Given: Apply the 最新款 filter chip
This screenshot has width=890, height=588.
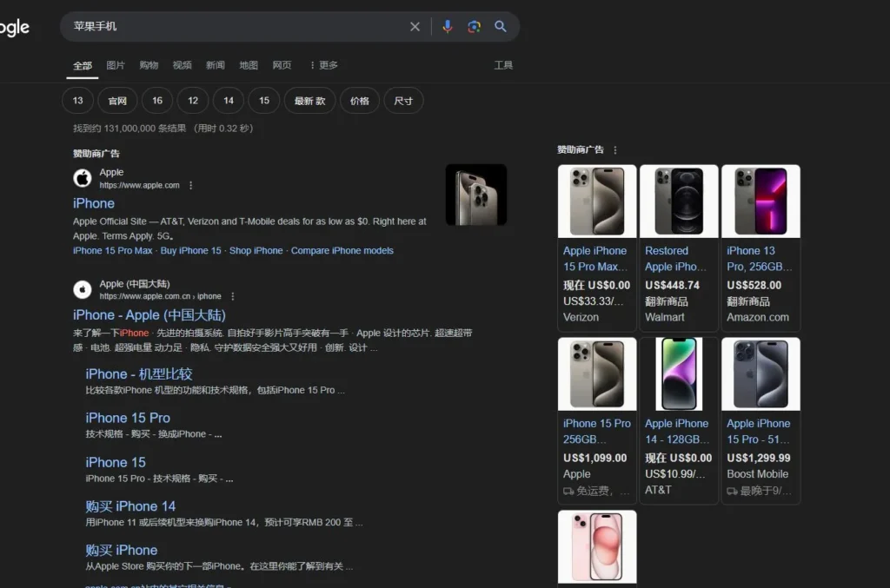Looking at the screenshot, I should 310,101.
